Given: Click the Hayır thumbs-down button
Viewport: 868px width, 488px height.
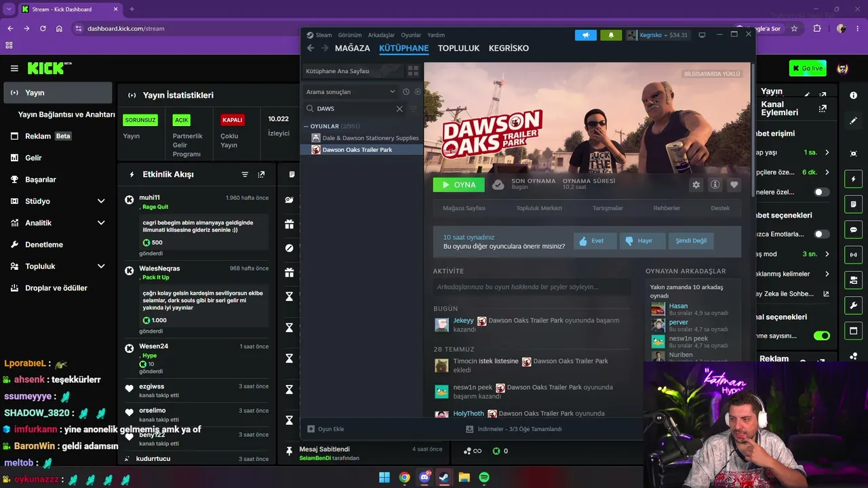Looking at the screenshot, I should coord(642,241).
